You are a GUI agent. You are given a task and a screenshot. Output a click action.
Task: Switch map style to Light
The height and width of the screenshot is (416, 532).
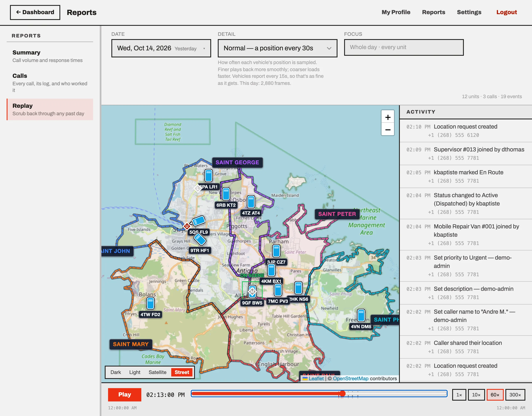click(135, 372)
